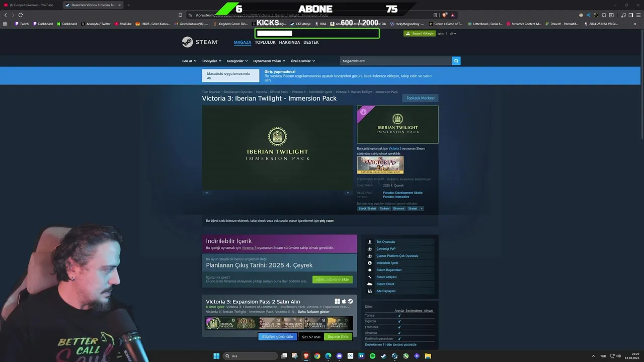Viewport: 644px width, 362px height.
Task: Click the Büyük Strateji tag
Action: 367,209
